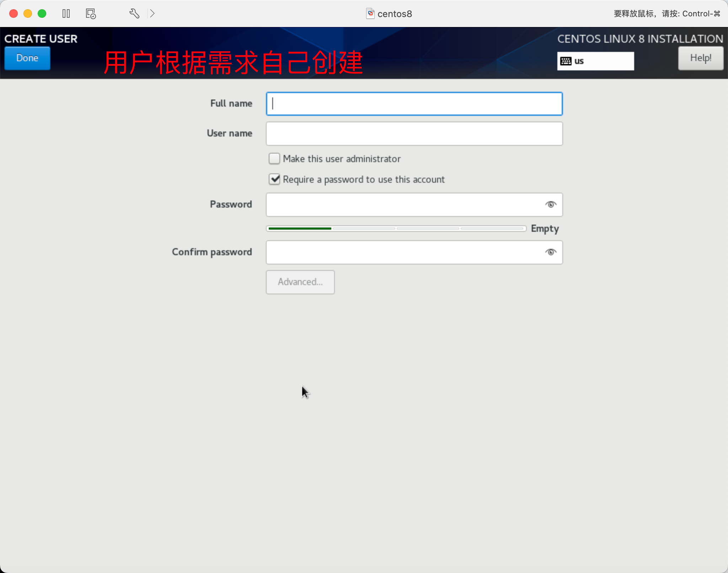
Task: Open the Help! button
Action: pyautogui.click(x=700, y=58)
